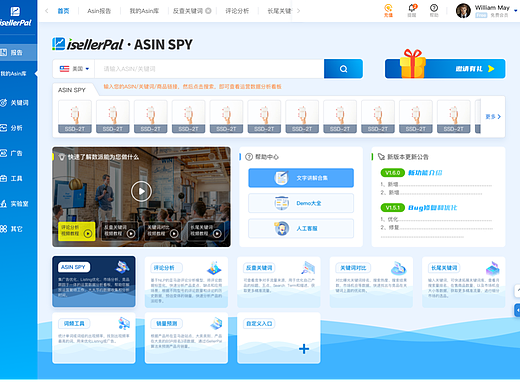
Task: Open 分析 in the left sidebar
Action: pyautogui.click(x=12, y=128)
